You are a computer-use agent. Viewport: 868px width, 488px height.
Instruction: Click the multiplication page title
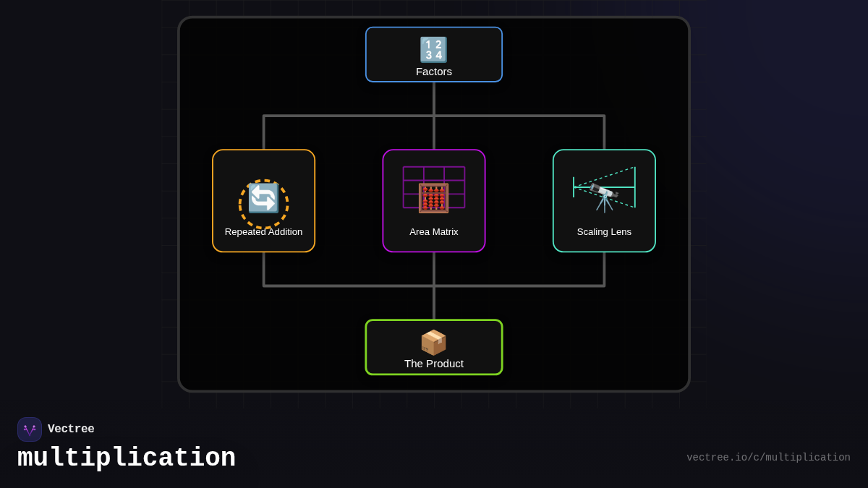(x=127, y=458)
